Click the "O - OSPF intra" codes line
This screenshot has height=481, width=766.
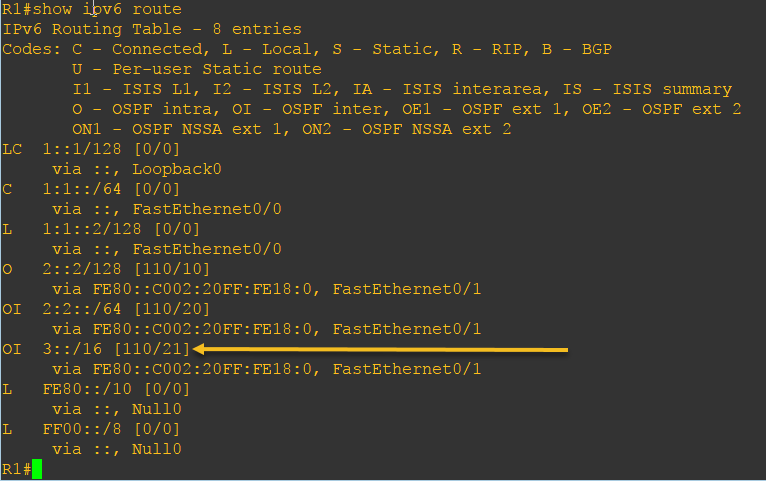click(406, 109)
